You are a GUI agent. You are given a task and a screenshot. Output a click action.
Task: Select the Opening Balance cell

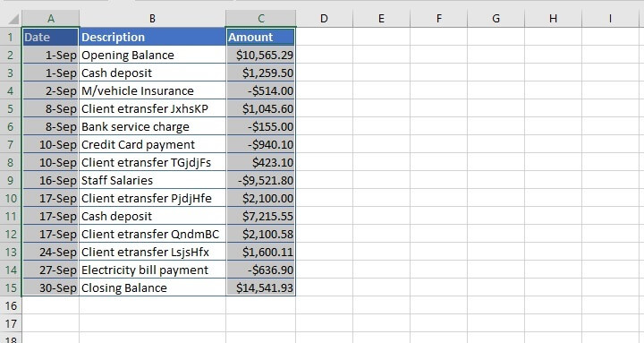152,56
